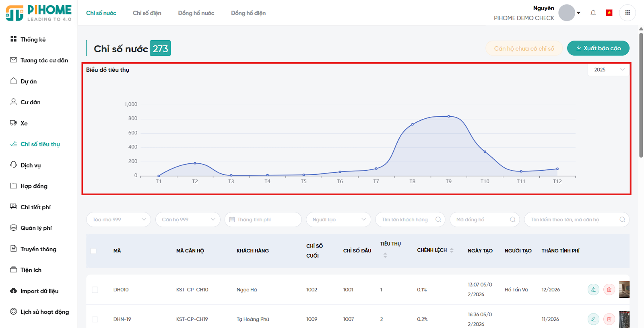644x328 pixels.
Task: Click the Tháng tính phí date field
Action: (262, 219)
